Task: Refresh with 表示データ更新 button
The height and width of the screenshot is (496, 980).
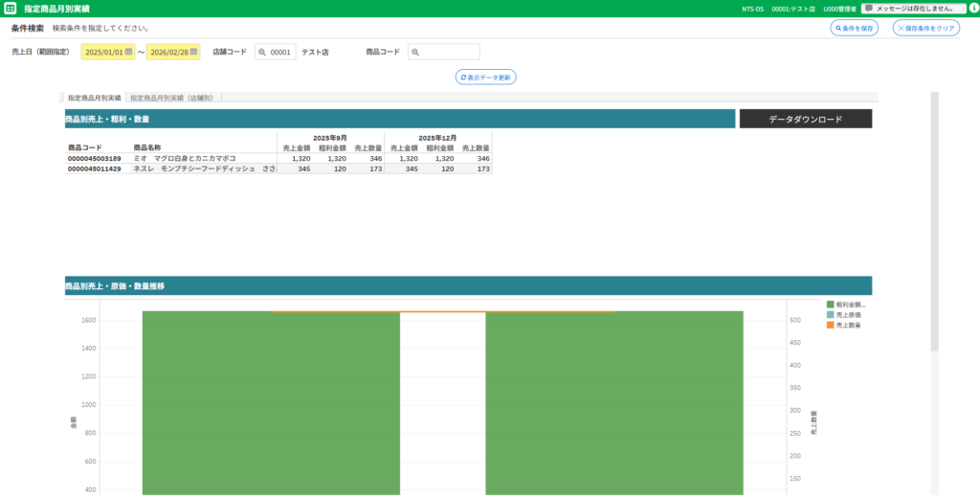Action: pos(485,78)
